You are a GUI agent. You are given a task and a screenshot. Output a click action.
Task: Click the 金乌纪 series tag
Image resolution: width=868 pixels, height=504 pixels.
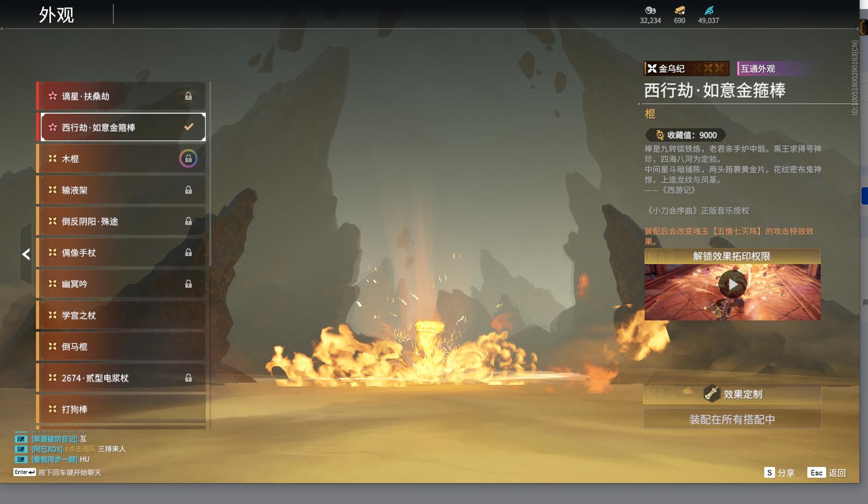686,68
